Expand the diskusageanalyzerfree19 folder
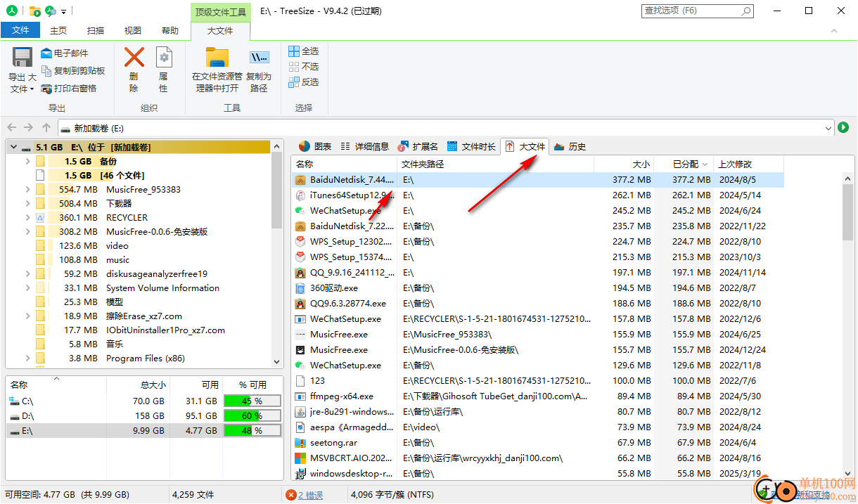858x504 pixels. [x=27, y=274]
